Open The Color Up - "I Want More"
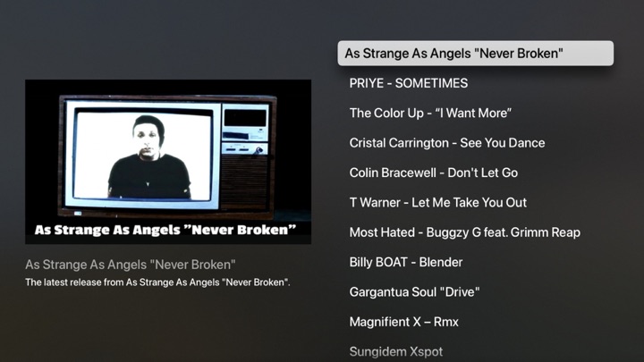644x362 pixels. click(430, 114)
